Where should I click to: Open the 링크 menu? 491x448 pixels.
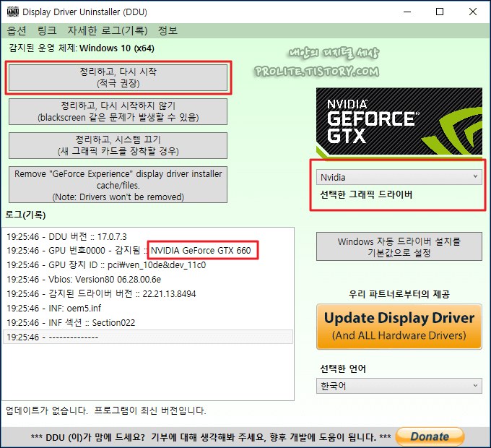[47, 30]
